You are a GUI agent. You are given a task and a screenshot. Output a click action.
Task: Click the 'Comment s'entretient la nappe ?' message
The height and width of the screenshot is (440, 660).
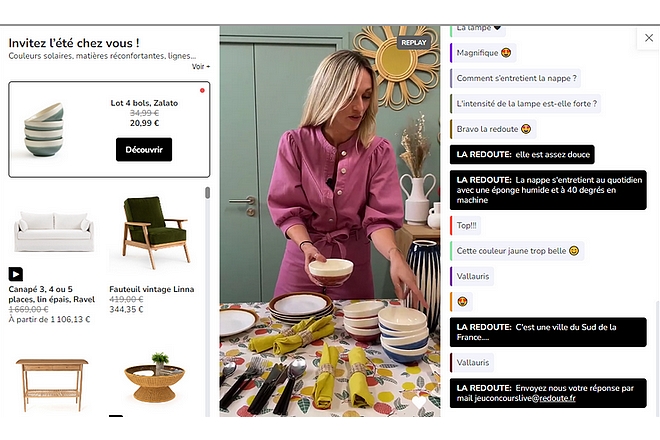(516, 78)
